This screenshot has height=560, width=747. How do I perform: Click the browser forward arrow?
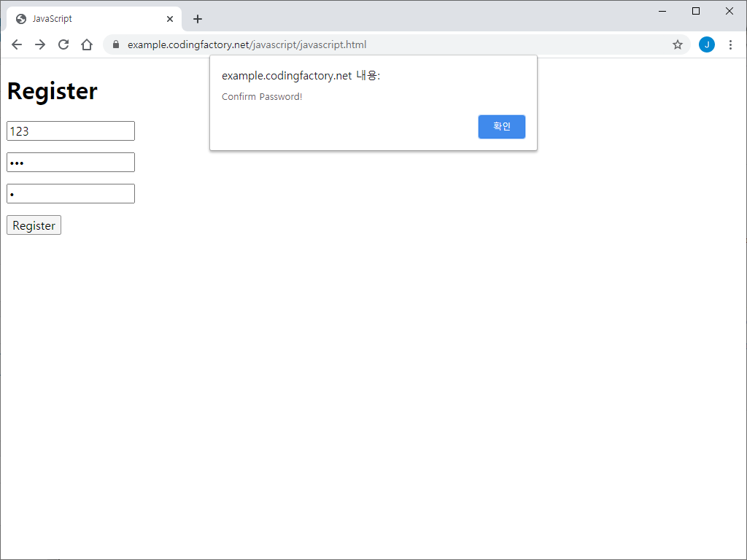[x=40, y=44]
